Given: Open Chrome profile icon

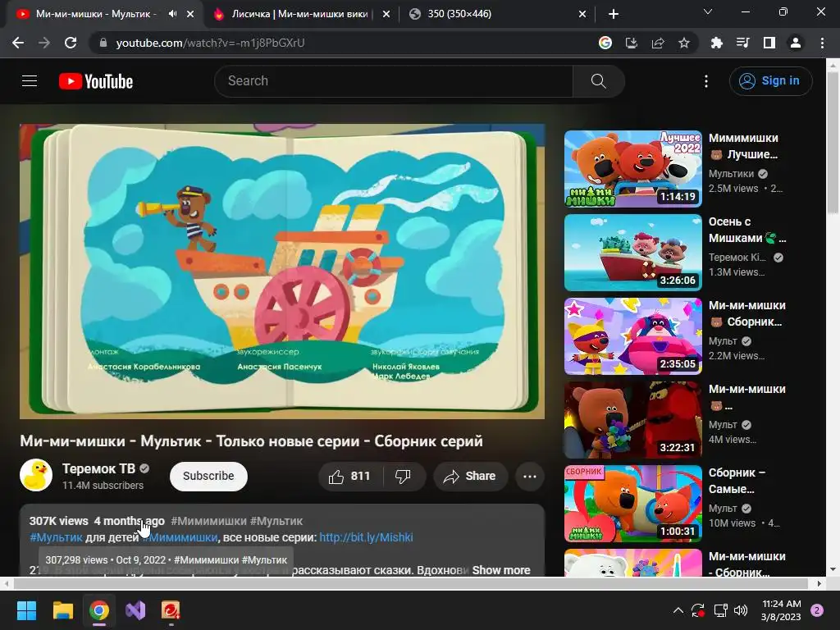Looking at the screenshot, I should 795,43.
